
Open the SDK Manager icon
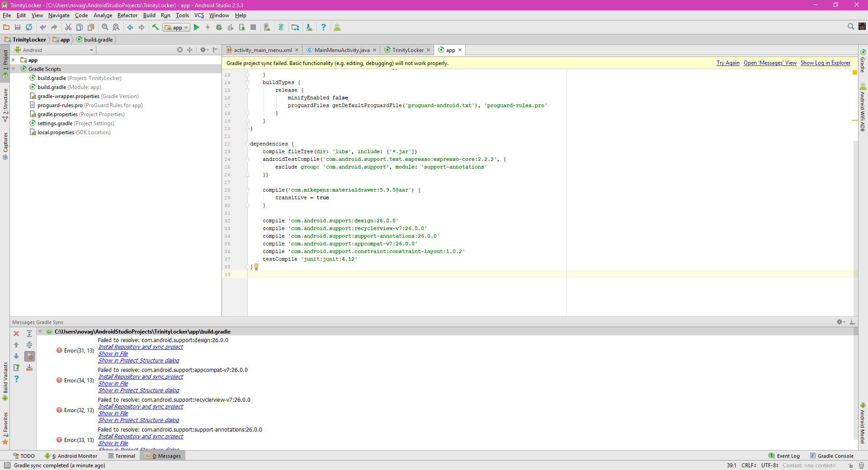coord(309,28)
